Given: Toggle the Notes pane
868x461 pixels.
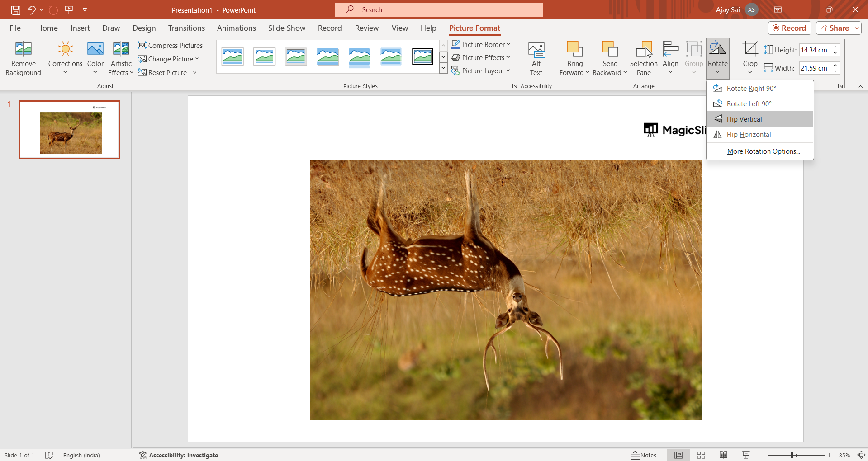Looking at the screenshot, I should [x=643, y=455].
